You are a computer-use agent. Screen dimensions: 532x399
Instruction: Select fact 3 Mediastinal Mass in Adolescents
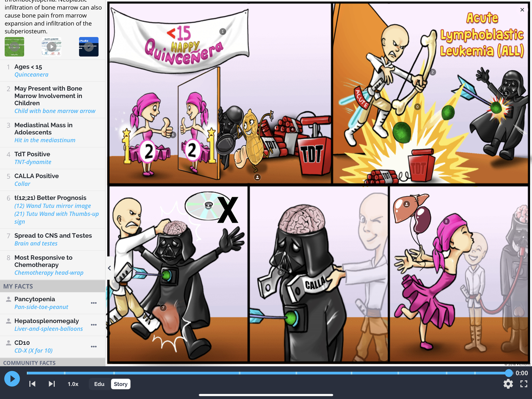tap(53, 132)
